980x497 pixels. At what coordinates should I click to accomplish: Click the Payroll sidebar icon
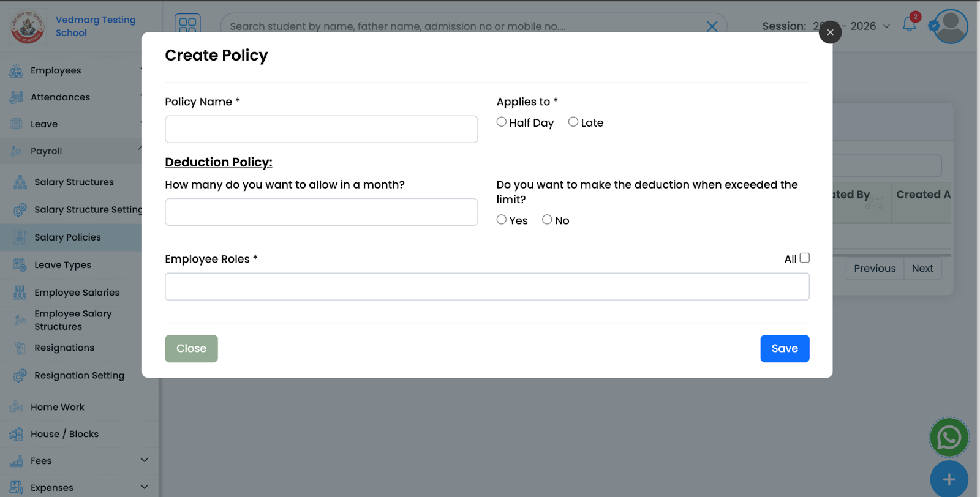(16, 151)
